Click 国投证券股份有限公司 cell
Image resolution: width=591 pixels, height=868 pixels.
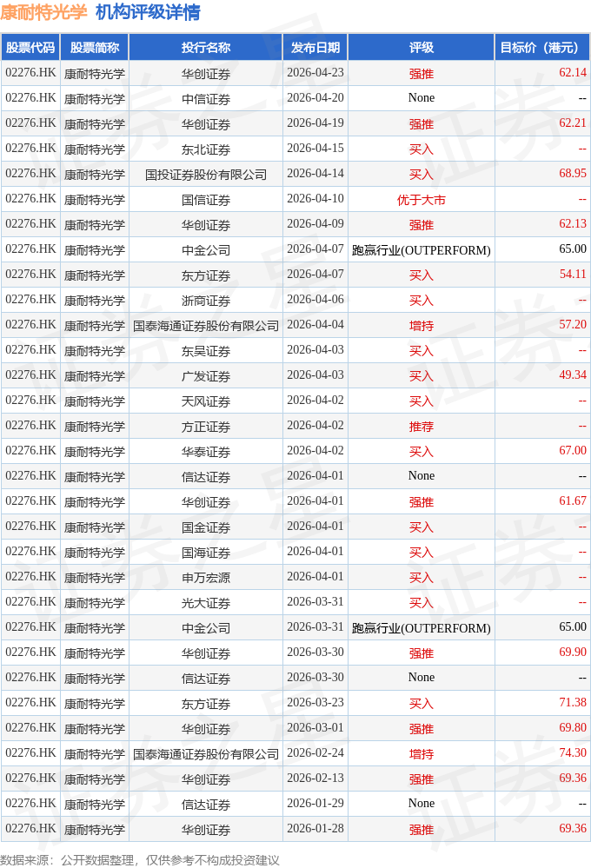click(205, 175)
